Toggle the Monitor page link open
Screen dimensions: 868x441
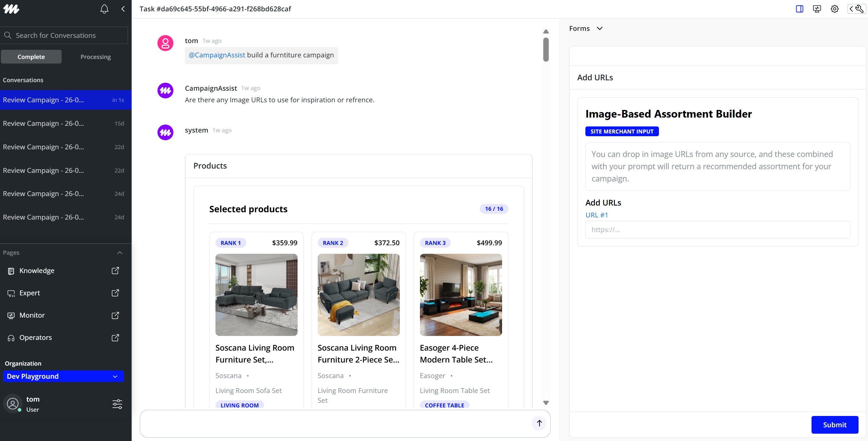coord(115,315)
